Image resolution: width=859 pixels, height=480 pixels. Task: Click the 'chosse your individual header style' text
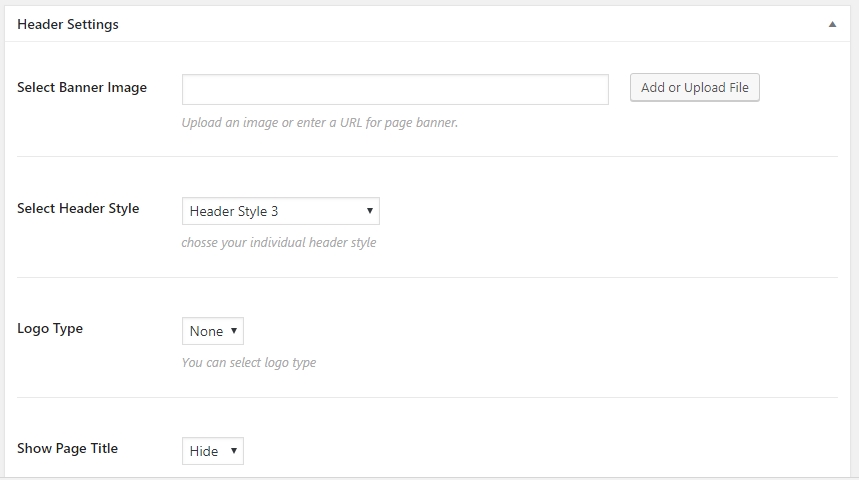278,243
